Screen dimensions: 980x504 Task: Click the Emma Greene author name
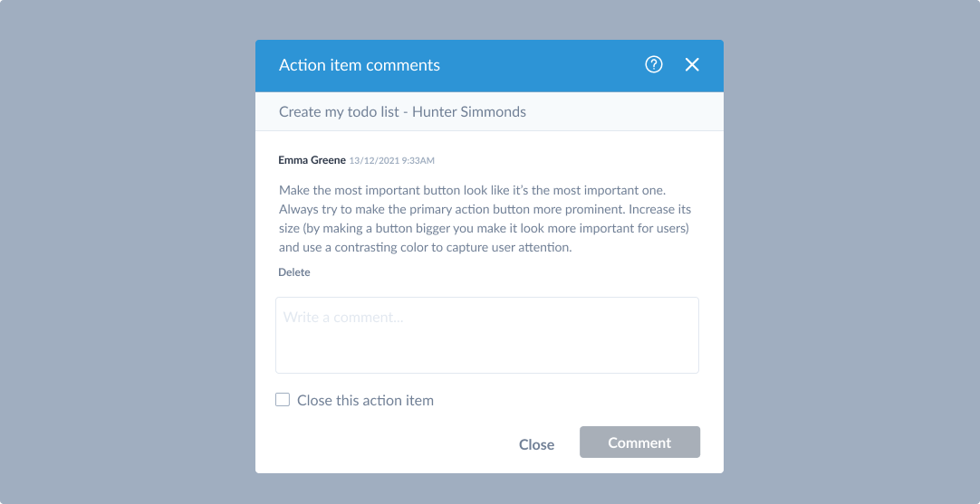(x=312, y=160)
